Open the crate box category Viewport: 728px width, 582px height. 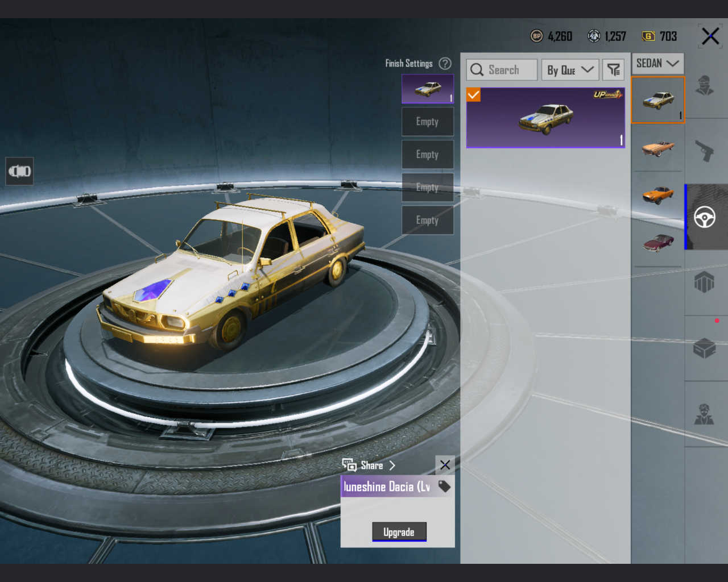pos(705,348)
